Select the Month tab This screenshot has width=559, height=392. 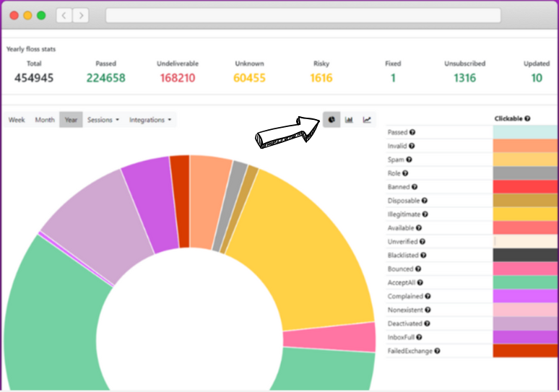coord(45,120)
